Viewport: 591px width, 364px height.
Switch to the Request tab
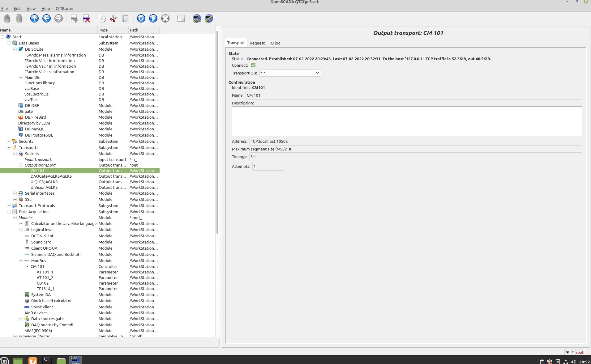click(257, 43)
